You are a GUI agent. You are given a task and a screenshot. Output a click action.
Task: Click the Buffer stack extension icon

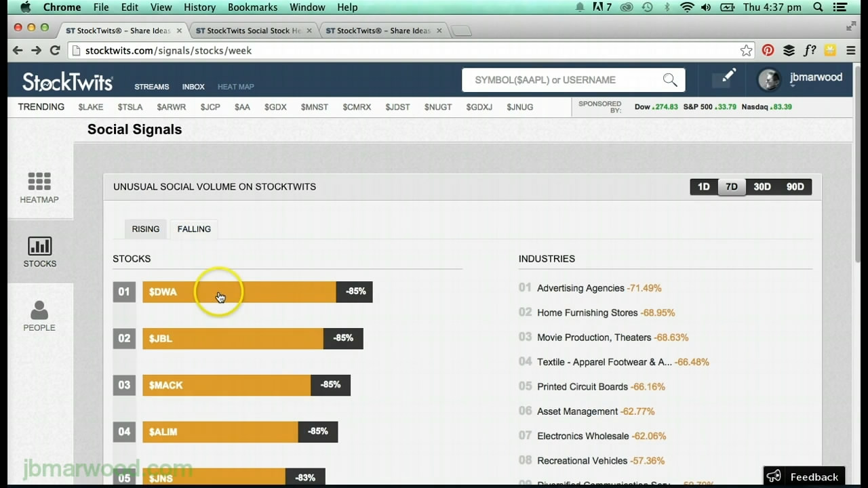789,50
